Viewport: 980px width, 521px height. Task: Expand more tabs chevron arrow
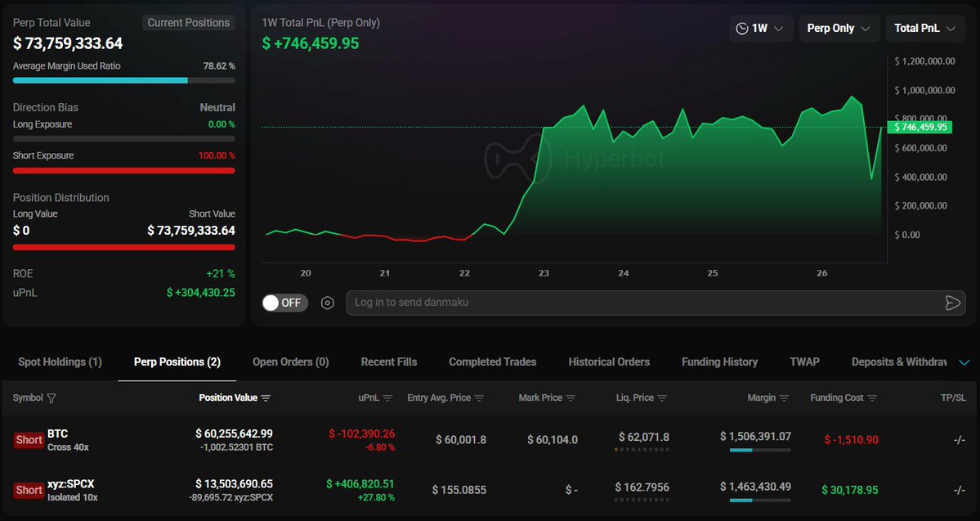click(x=964, y=362)
